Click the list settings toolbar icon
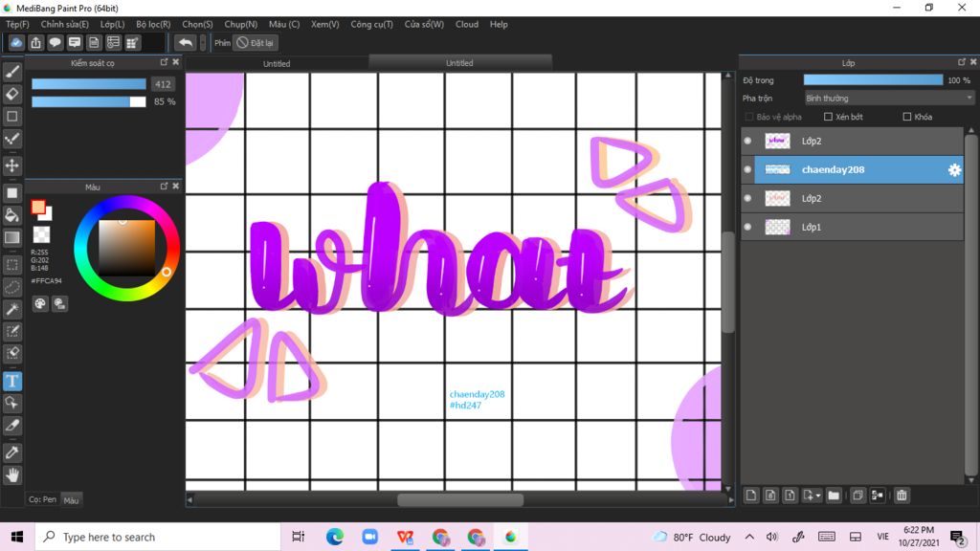The height and width of the screenshot is (551, 980). pos(113,42)
